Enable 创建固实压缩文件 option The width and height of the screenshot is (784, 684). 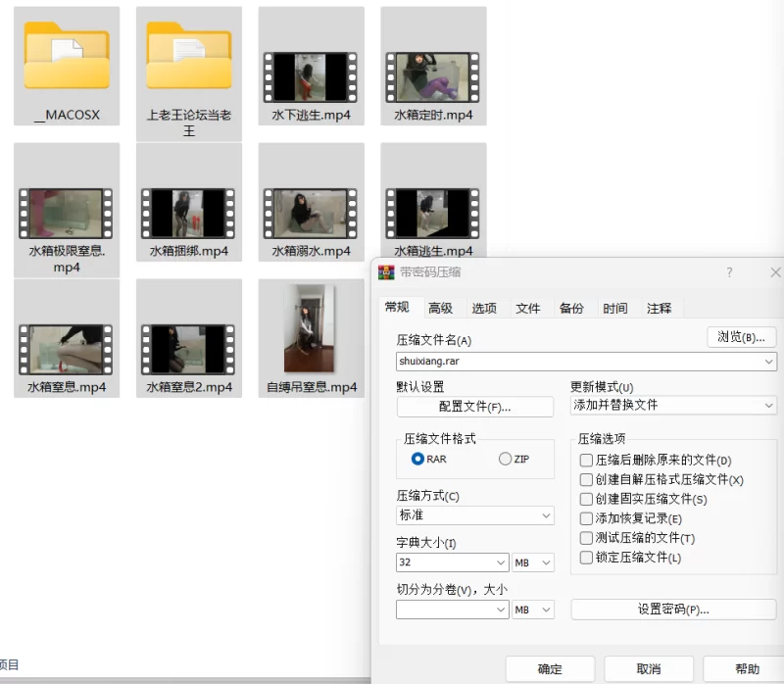pyautogui.click(x=586, y=499)
